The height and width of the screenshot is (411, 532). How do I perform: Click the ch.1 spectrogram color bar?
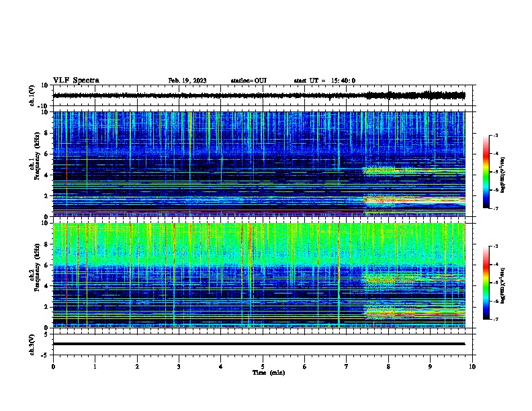click(x=486, y=172)
